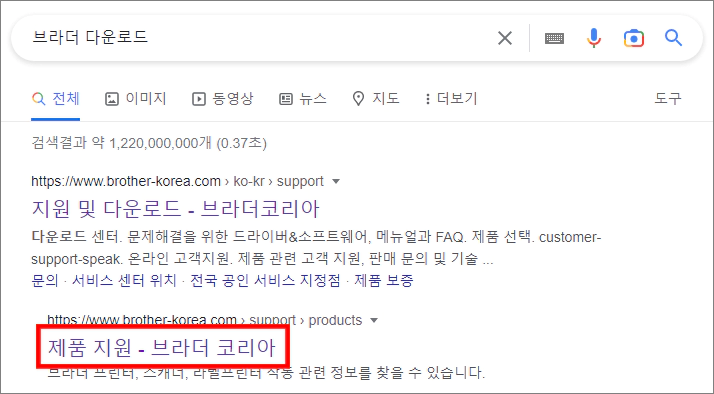This screenshot has width=714, height=394.
Task: Open the 도구 search tools
Action: (x=668, y=98)
